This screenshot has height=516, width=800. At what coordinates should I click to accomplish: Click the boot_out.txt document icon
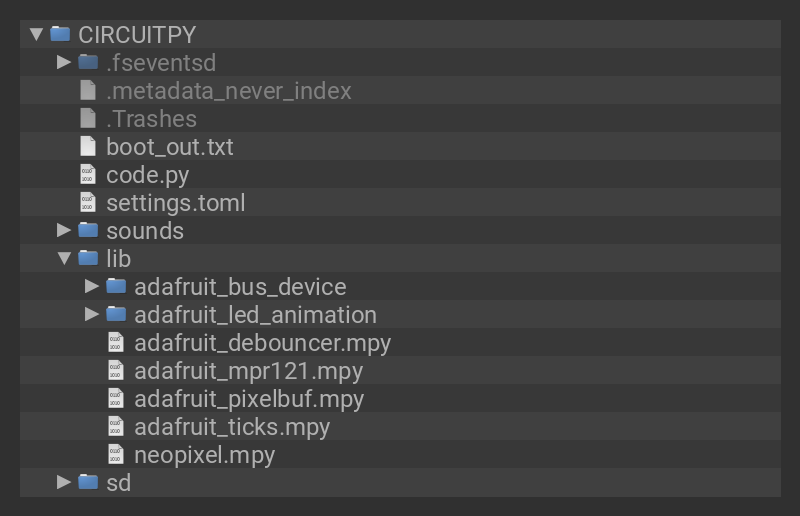[x=88, y=147]
